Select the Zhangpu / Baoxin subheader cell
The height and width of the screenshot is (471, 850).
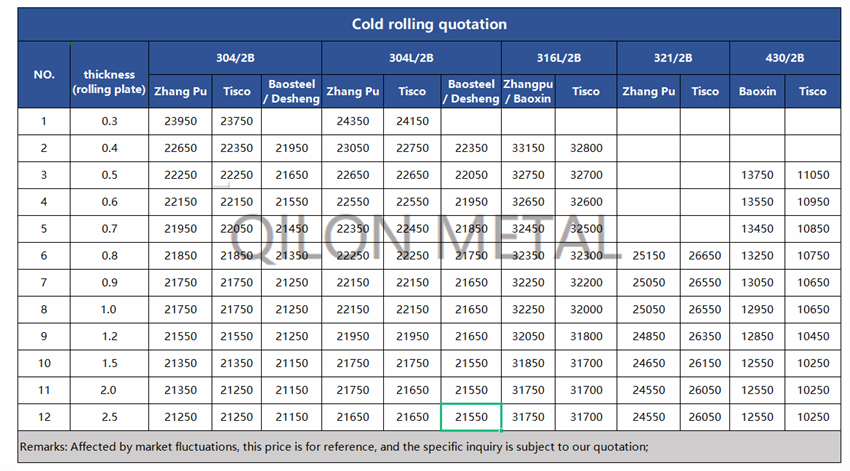point(528,91)
